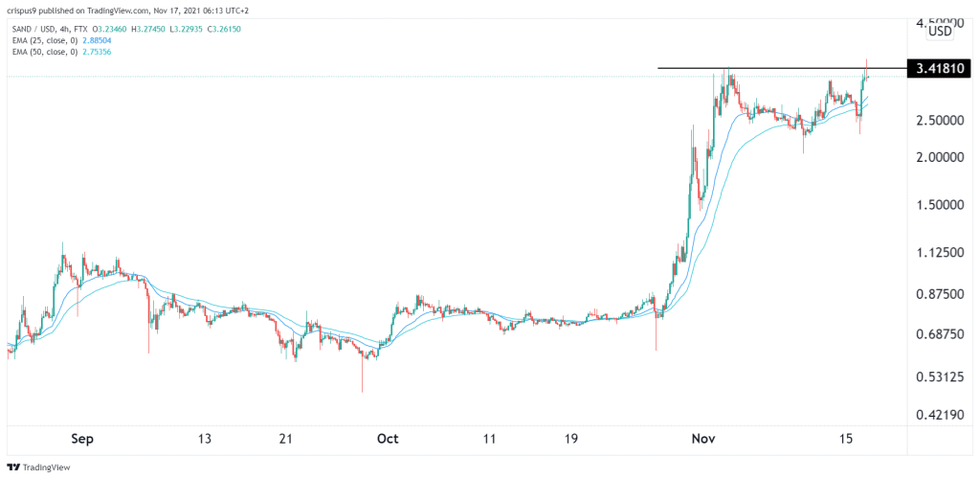Click the 2.00000 price axis label
The image size is (980, 479).
click(941, 158)
